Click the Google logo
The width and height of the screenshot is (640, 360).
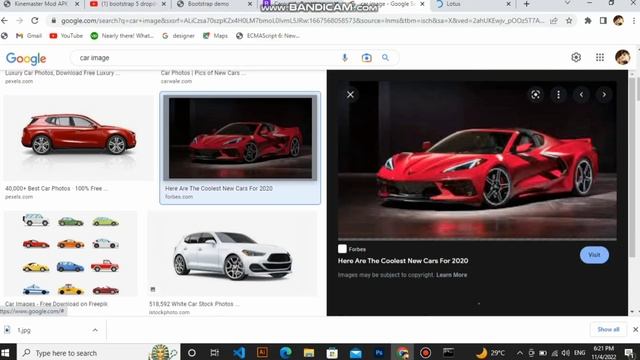coord(26,58)
